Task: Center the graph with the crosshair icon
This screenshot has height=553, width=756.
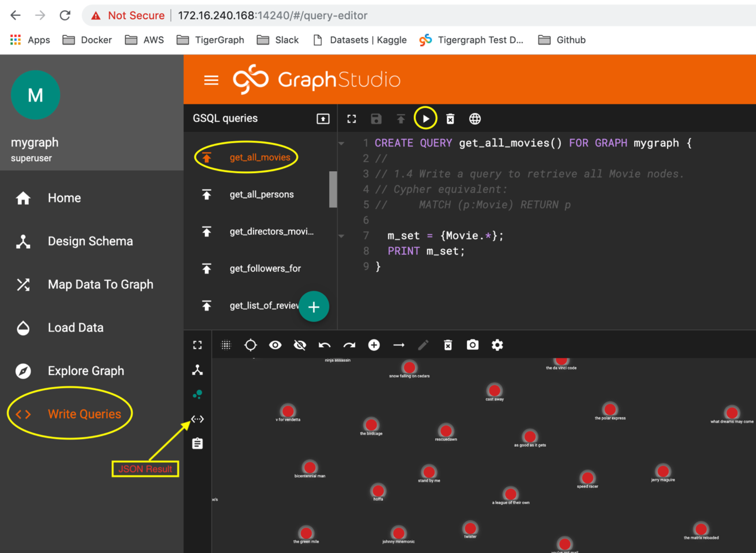Action: 251,345
